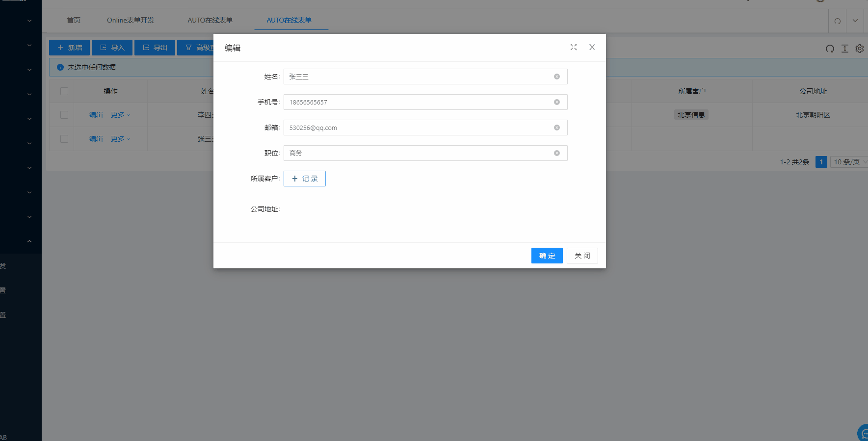868x441 pixels.
Task: Check the checkbox for the 李四 row
Action: pos(64,115)
